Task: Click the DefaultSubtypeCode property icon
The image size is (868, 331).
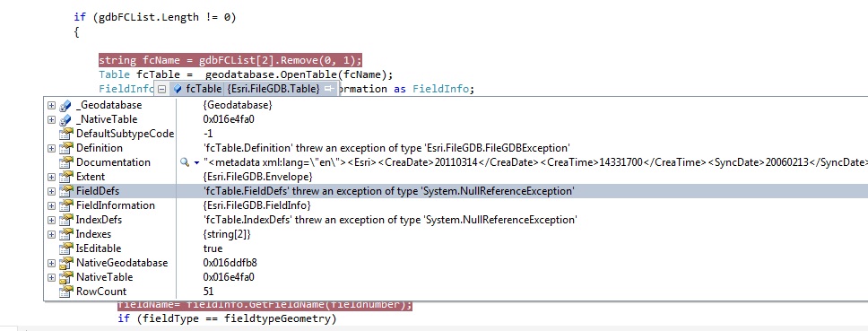Action: pyautogui.click(x=66, y=134)
